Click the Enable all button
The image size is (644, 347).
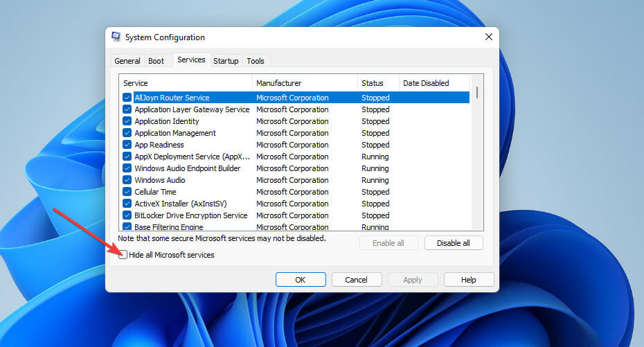coord(388,243)
